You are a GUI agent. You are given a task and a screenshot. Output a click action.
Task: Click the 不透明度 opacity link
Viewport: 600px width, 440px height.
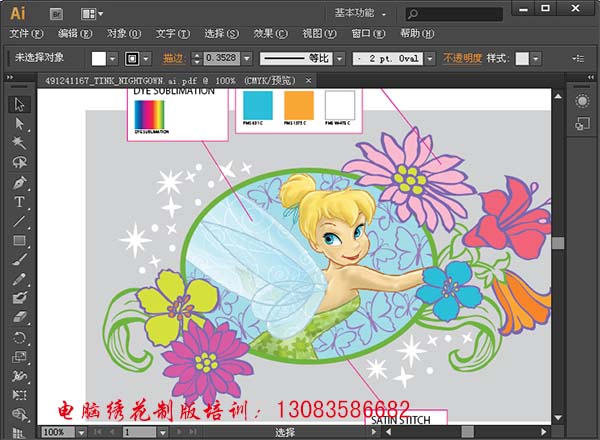(x=462, y=59)
